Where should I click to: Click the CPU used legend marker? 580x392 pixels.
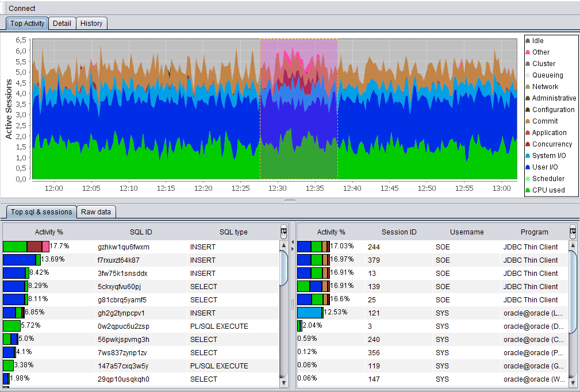528,190
